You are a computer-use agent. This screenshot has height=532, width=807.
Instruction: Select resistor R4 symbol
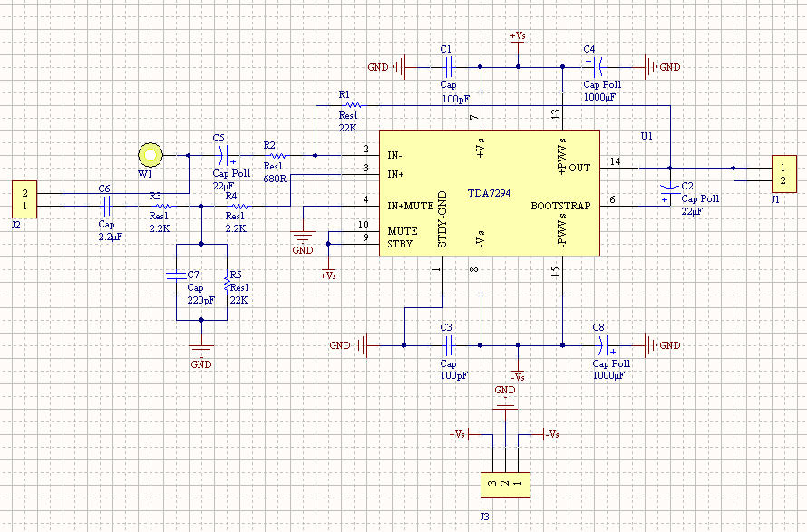click(x=239, y=207)
